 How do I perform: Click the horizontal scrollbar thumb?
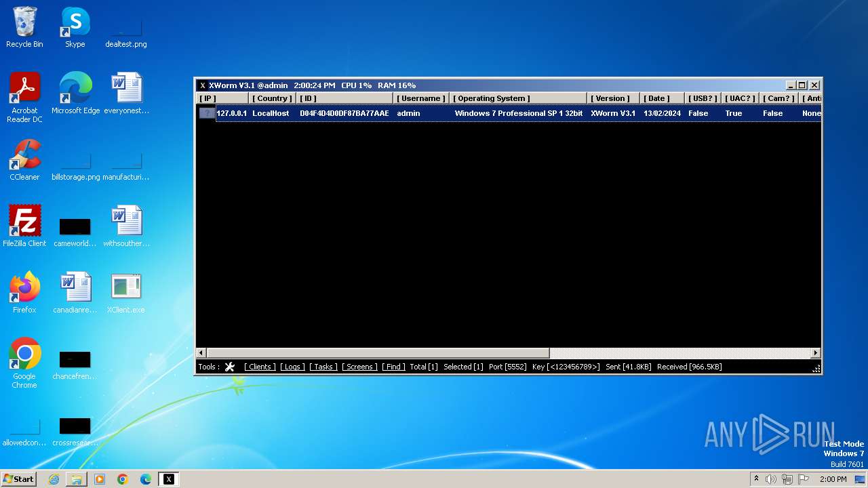pos(378,353)
